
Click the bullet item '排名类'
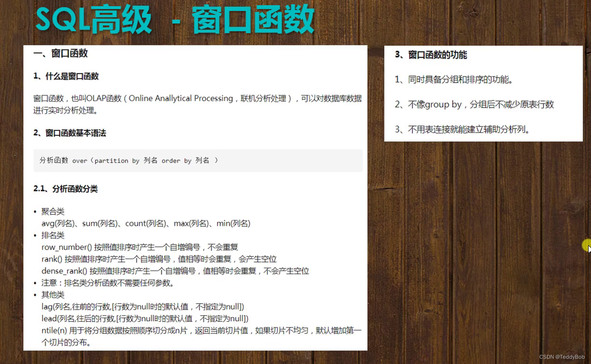pyautogui.click(x=53, y=235)
